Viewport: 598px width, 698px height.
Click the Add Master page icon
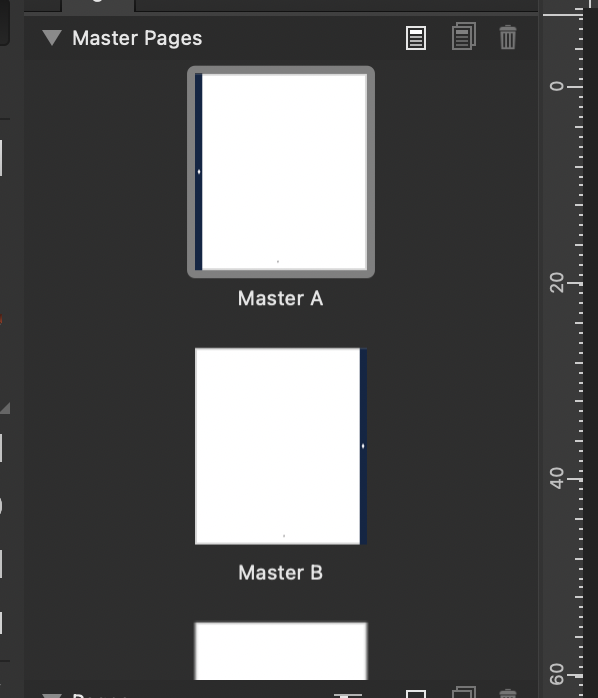(416, 38)
